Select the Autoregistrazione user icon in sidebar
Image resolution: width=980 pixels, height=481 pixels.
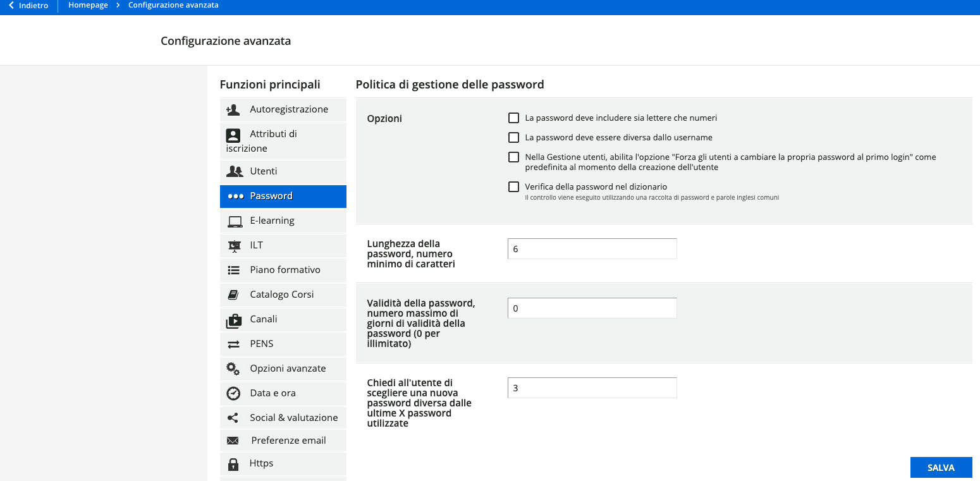click(x=233, y=109)
